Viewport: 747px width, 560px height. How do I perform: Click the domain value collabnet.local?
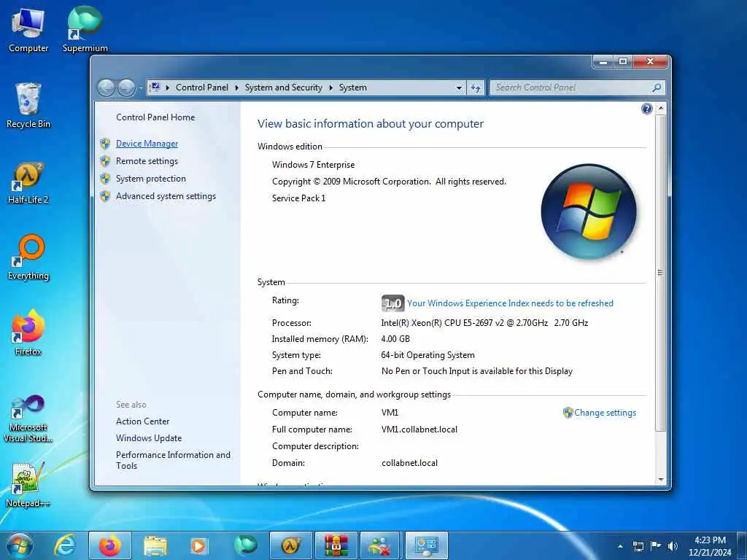409,463
